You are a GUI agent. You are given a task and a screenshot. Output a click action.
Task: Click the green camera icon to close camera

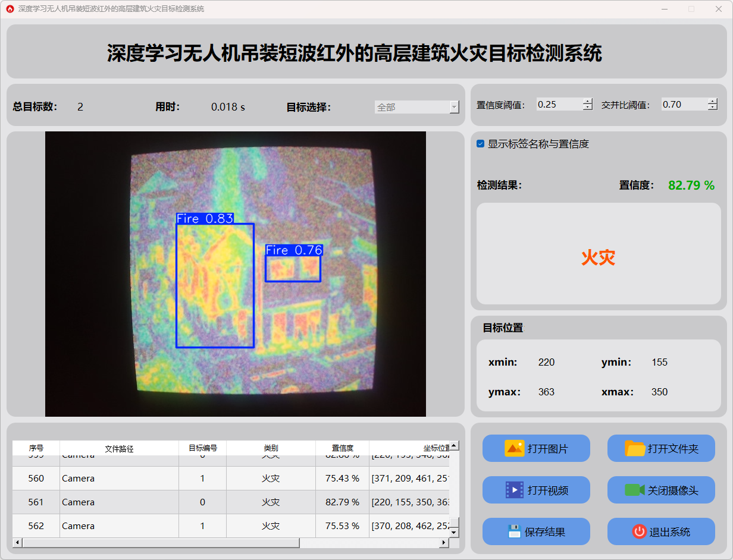click(x=634, y=490)
